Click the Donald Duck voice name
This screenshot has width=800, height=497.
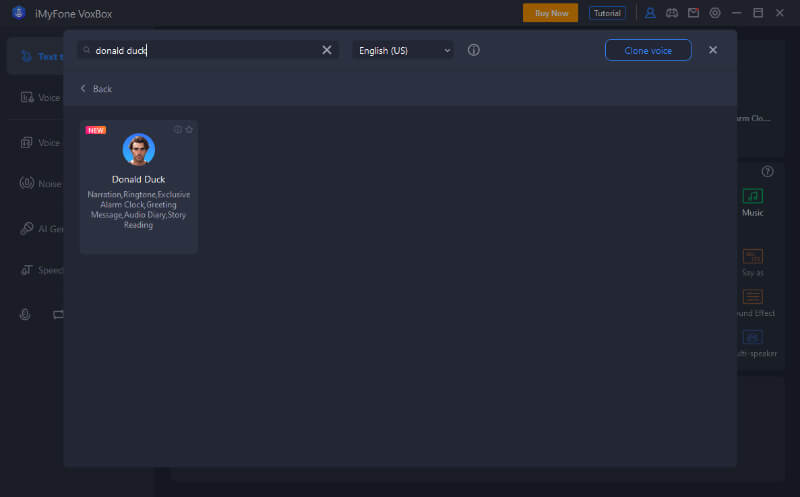tap(138, 180)
